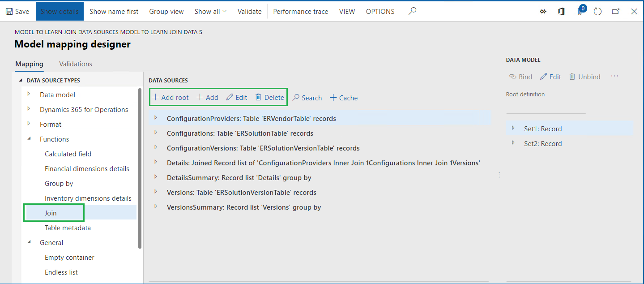The height and width of the screenshot is (284, 644).
Task: Click the Data source types scrollbar
Action: pos(140,168)
